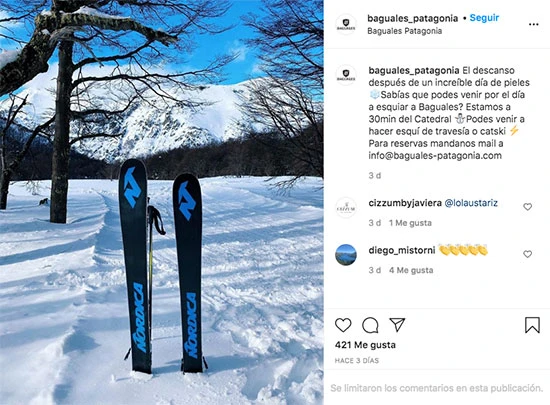Screen dimensions: 550x405
Task: Open Baguales Patagonia location link
Action: point(404,31)
